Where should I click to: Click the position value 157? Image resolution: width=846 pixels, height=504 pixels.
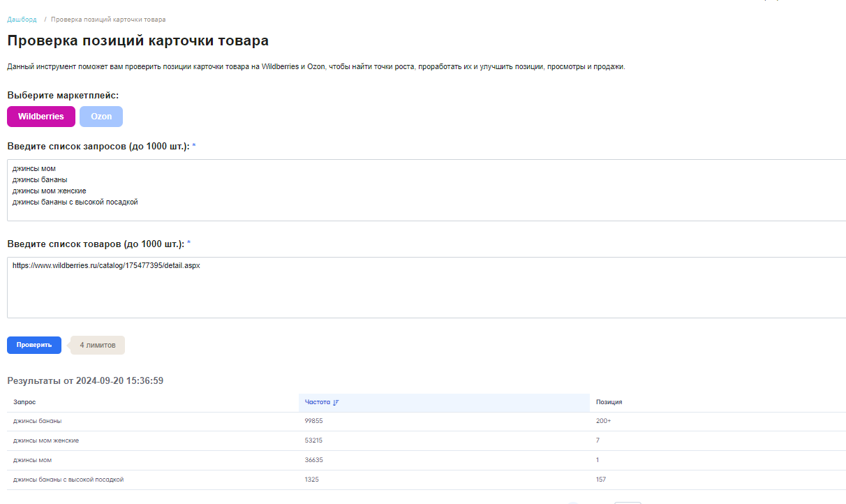[x=601, y=480]
